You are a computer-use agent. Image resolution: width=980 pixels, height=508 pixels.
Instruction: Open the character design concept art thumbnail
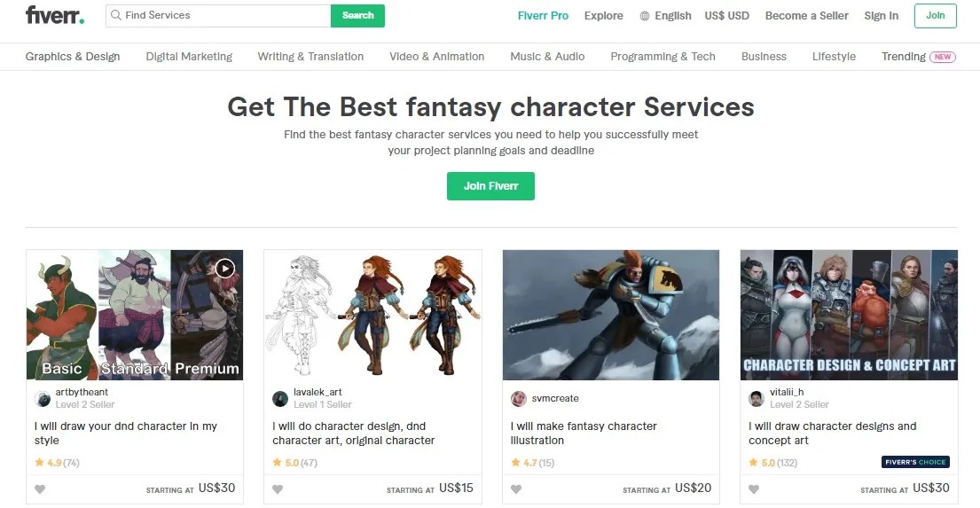click(849, 315)
